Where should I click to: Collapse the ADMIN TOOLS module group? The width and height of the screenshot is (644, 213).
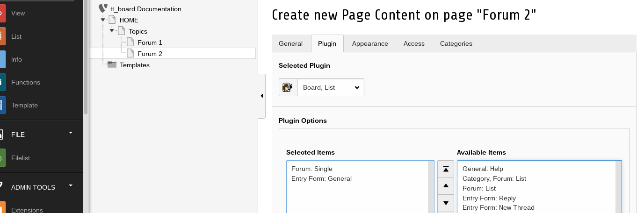tap(71, 185)
